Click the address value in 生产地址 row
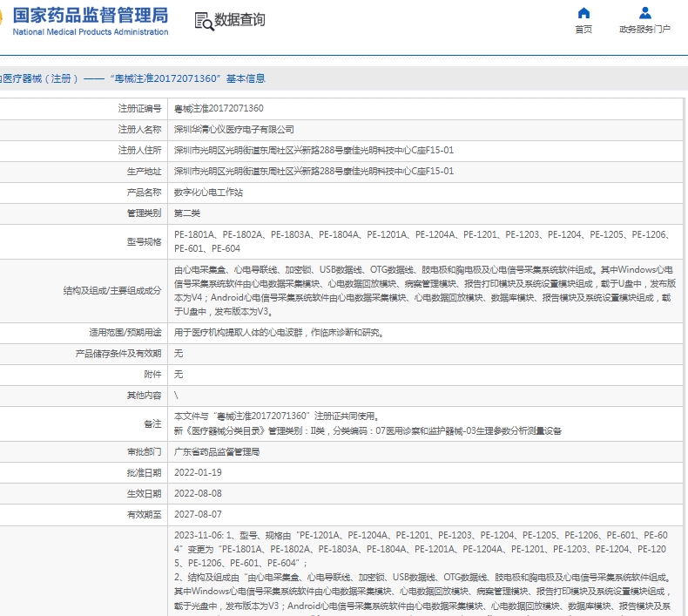This screenshot has height=616, width=688. click(x=314, y=172)
